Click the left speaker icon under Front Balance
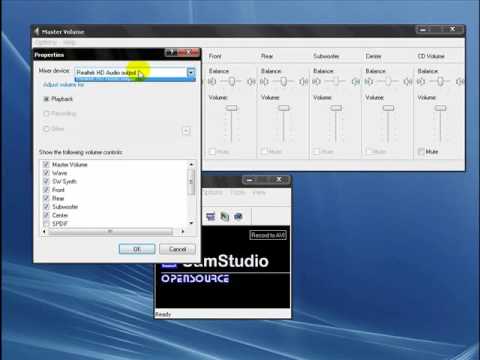The width and height of the screenshot is (480, 360). point(212,82)
